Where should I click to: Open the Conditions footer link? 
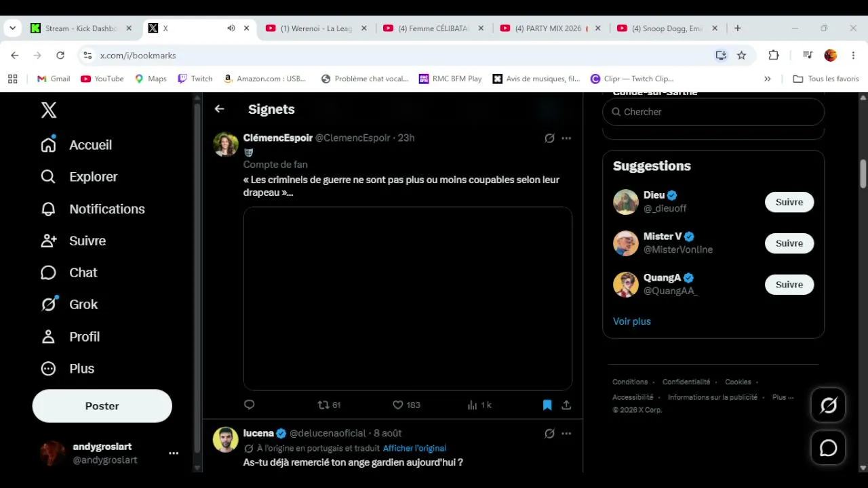tap(630, 382)
